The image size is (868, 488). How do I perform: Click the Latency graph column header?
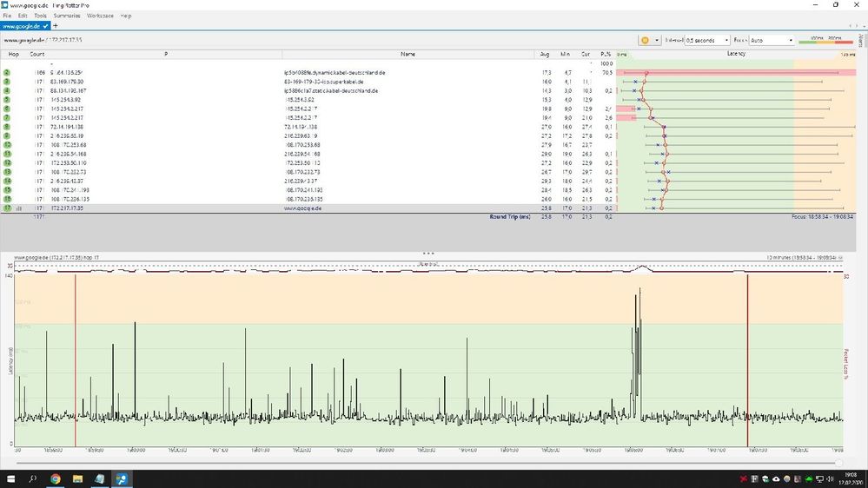pos(736,54)
